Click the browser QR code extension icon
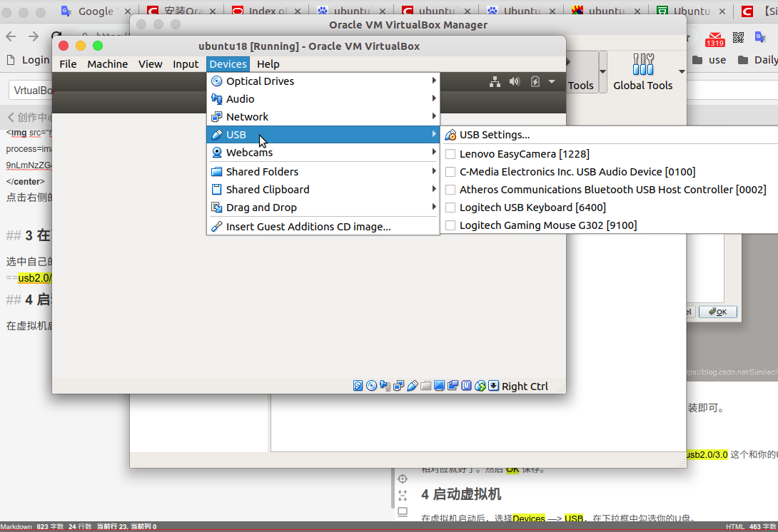The height and width of the screenshot is (532, 778). (738, 38)
